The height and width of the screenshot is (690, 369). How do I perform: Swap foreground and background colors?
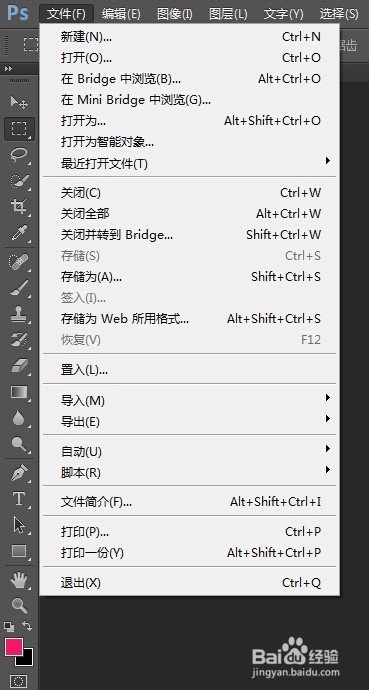tap(27, 626)
